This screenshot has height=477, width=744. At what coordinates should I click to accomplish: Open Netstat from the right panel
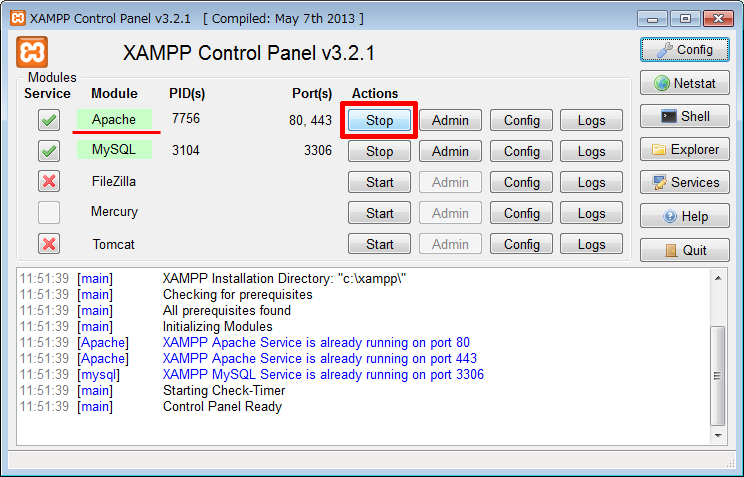(x=685, y=83)
